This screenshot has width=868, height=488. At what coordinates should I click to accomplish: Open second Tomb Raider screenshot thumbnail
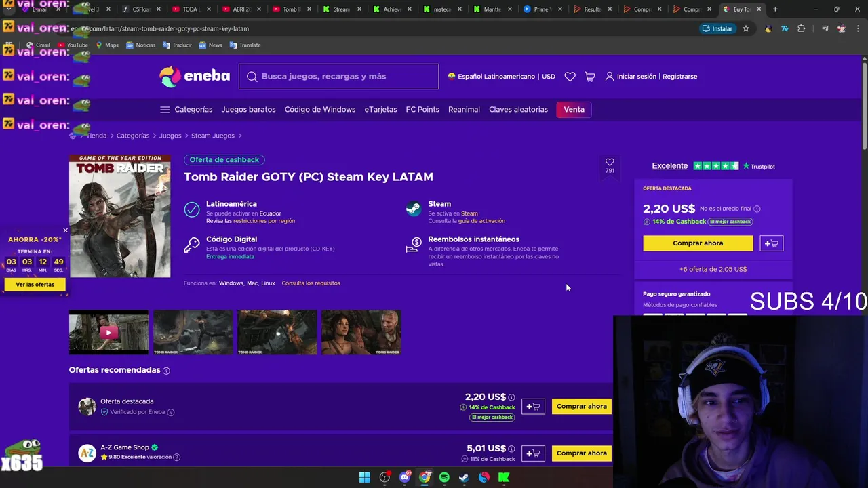tap(193, 333)
